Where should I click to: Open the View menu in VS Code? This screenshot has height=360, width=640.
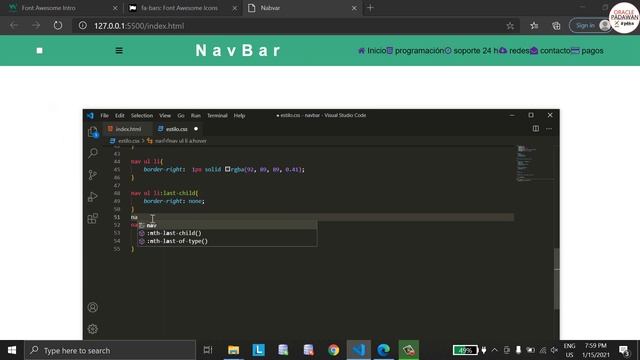click(165, 116)
